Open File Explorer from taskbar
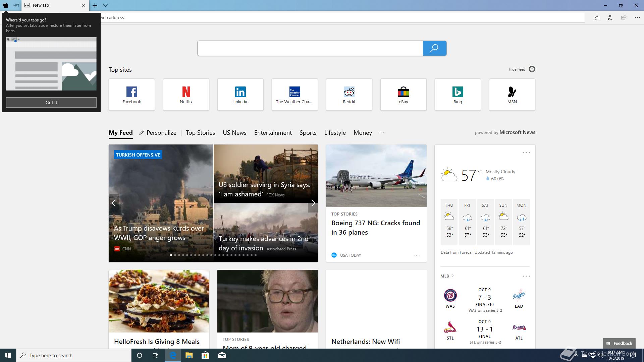The height and width of the screenshot is (362, 644). point(189,355)
